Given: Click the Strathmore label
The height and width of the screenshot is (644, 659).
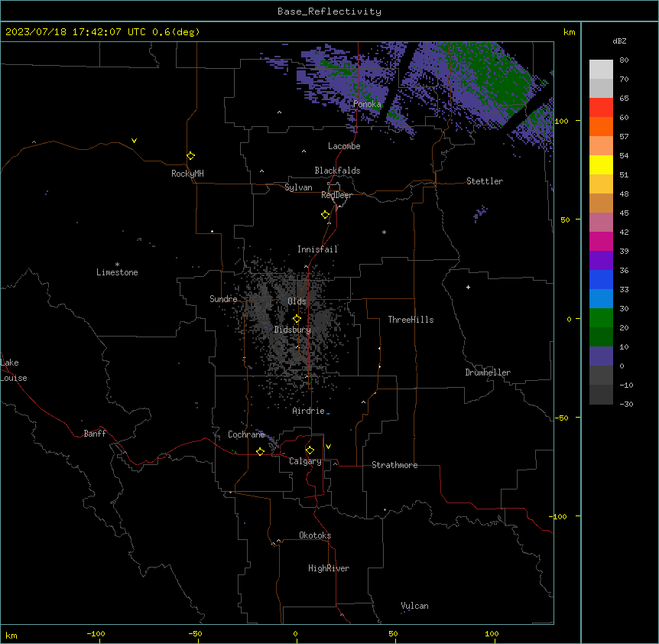Looking at the screenshot, I should pos(394,465).
